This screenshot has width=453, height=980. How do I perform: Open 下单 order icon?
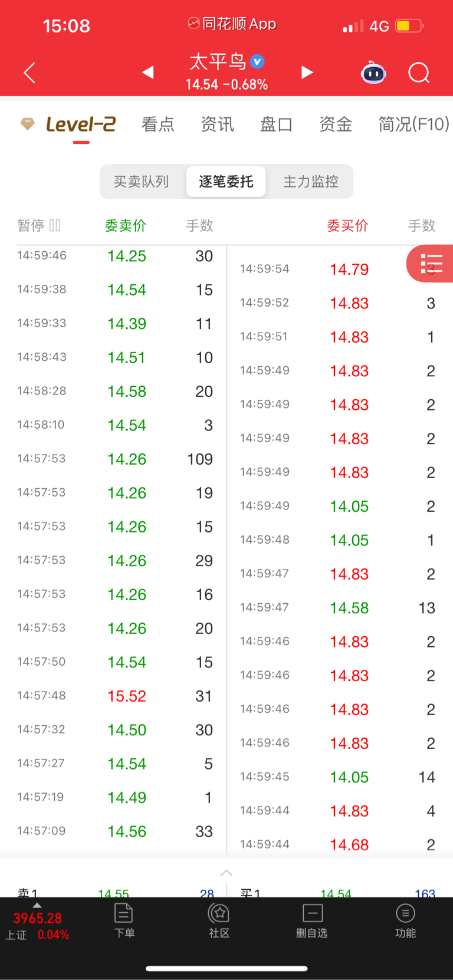(124, 920)
